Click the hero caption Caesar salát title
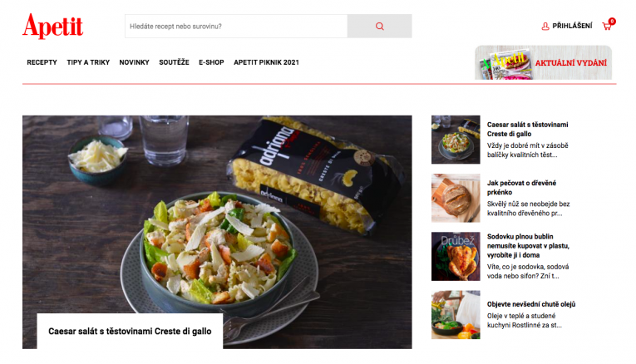 pos(130,331)
